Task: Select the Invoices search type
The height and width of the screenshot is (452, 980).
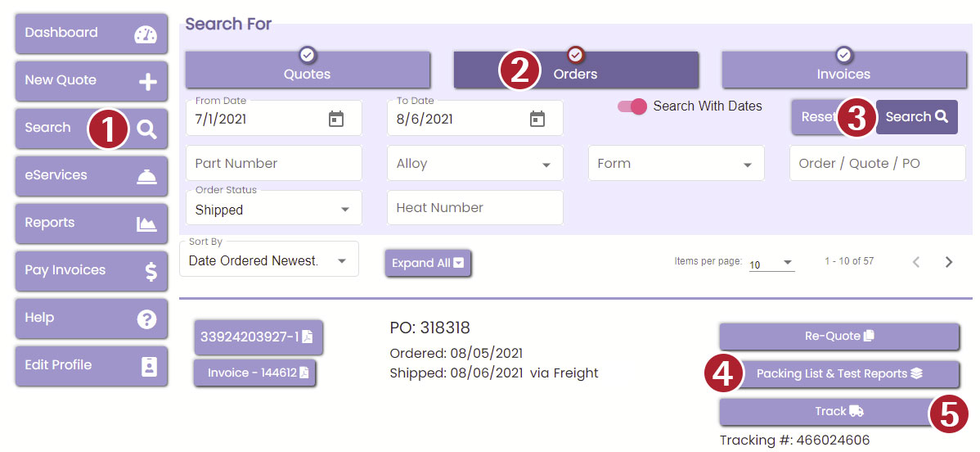Action: (843, 72)
